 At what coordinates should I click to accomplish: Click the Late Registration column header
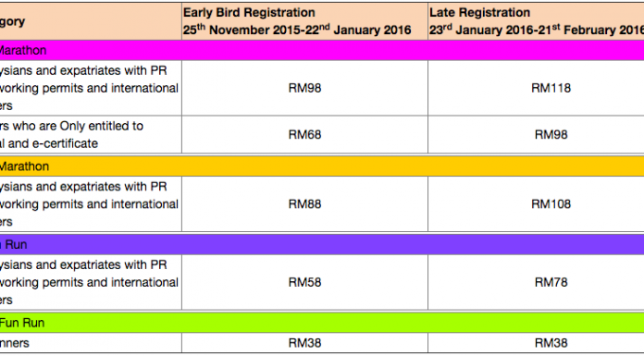(536, 21)
